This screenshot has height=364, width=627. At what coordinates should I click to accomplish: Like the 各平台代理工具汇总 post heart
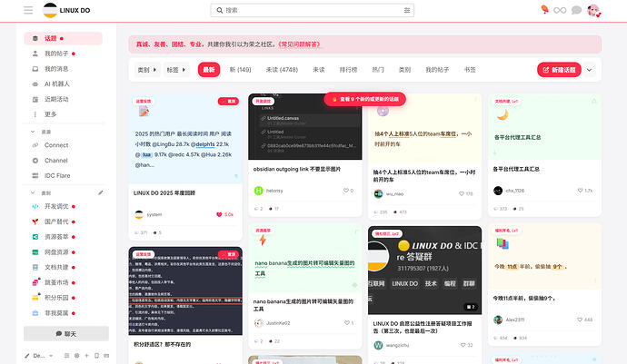[x=581, y=191]
